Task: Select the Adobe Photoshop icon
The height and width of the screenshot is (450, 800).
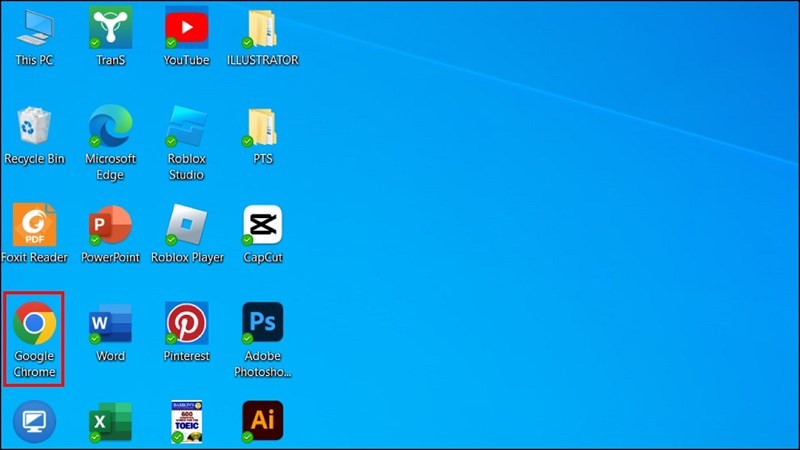Action: [x=262, y=323]
